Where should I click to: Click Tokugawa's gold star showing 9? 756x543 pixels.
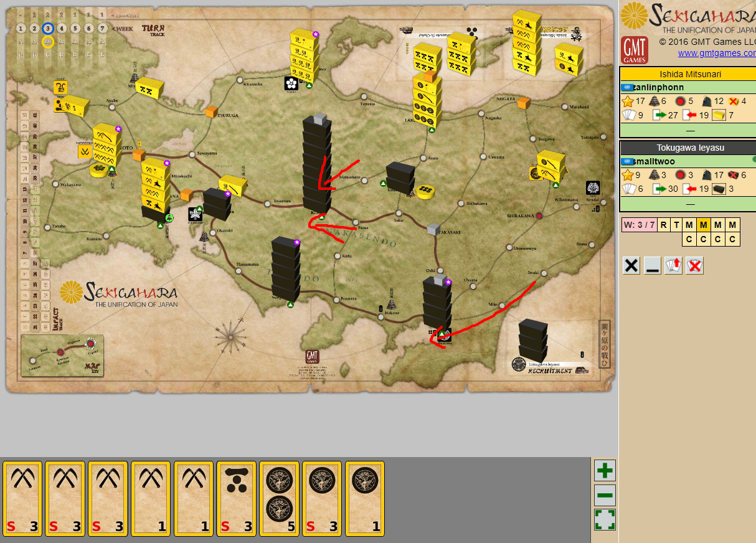click(628, 175)
